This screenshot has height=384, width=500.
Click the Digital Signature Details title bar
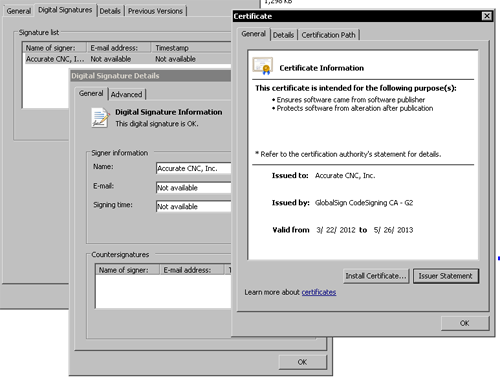coord(151,76)
